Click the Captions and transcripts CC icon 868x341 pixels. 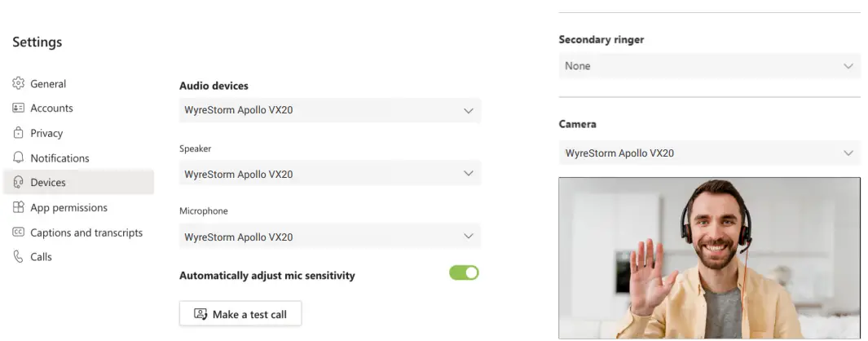coord(18,232)
